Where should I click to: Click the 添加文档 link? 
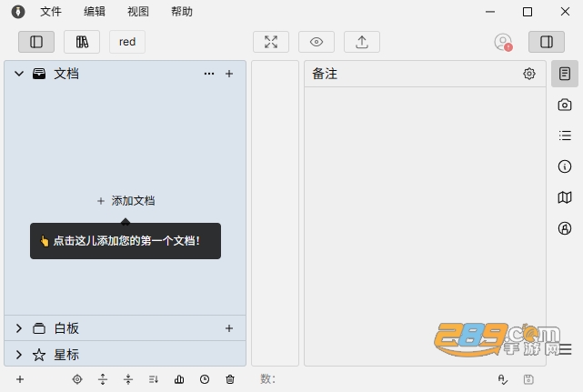pos(126,201)
